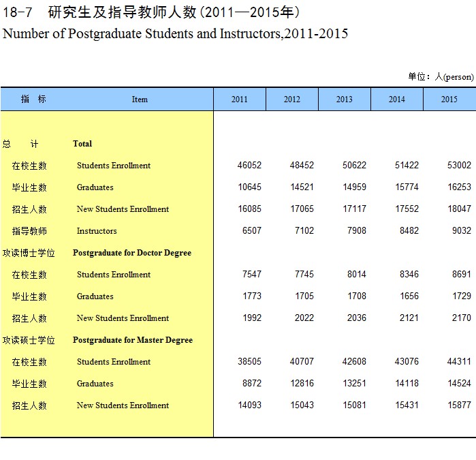Click doctor enrollment value 7745
The image size is (476, 460).
point(304,274)
